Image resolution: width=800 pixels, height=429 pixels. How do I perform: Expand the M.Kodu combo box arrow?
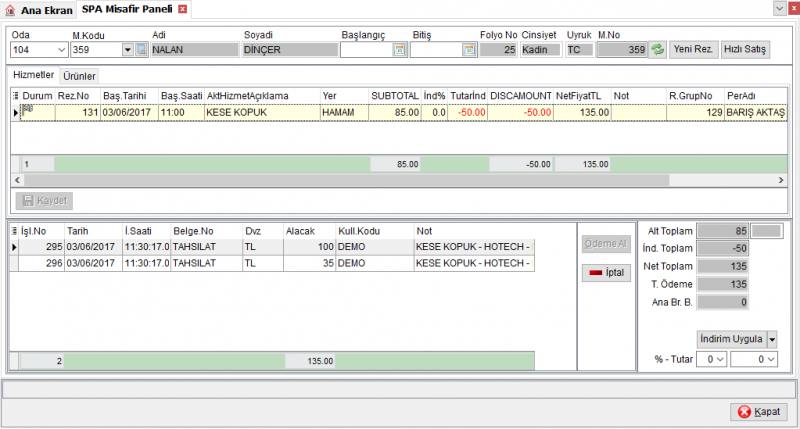pyautogui.click(x=128, y=50)
